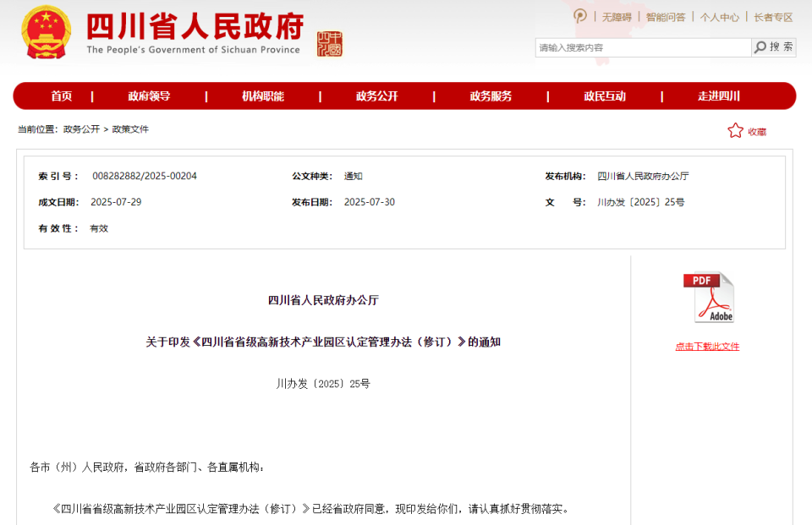Viewport: 812px width, 525px height.
Task: Click the accessibility icon left of 无障碍
Action: 580,16
